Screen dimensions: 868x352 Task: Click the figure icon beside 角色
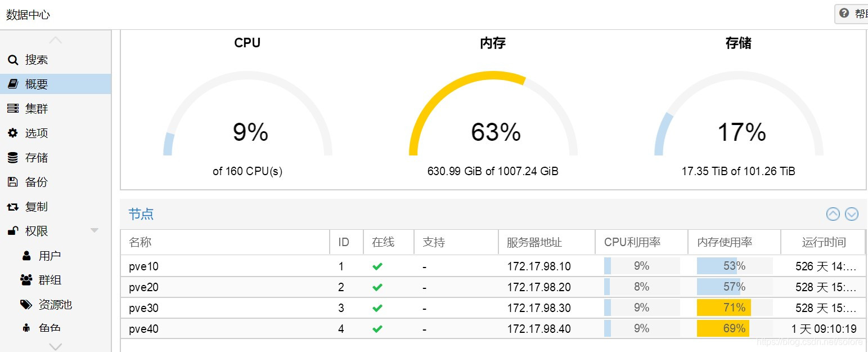tap(26, 328)
